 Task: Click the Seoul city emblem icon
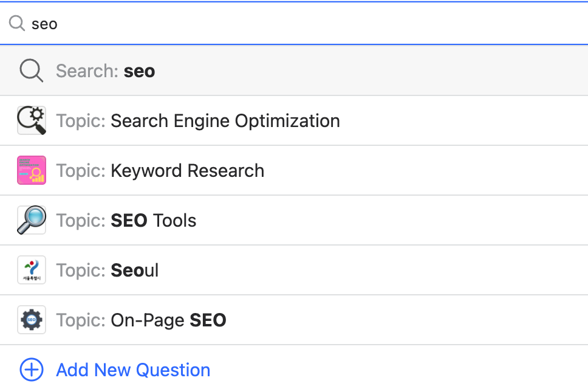[x=32, y=270]
